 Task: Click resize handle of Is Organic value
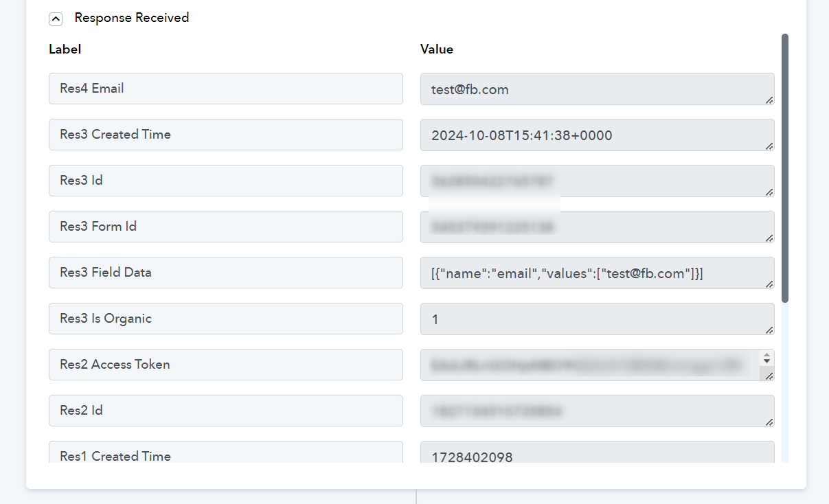click(x=769, y=330)
